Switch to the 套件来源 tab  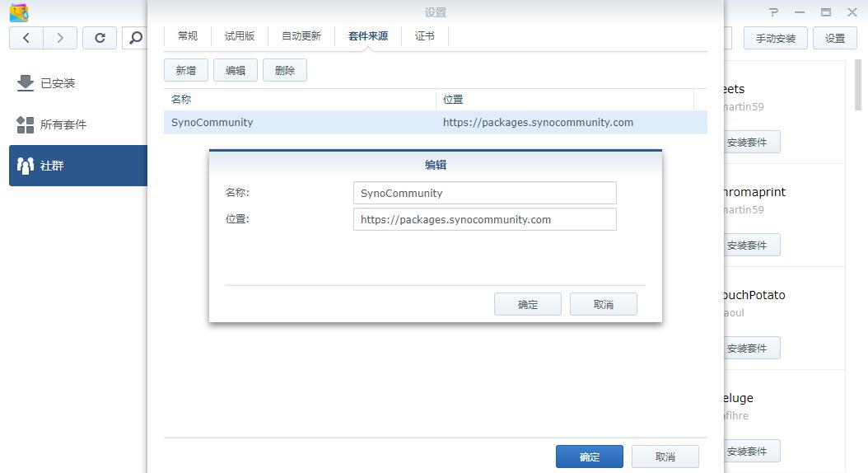[367, 36]
